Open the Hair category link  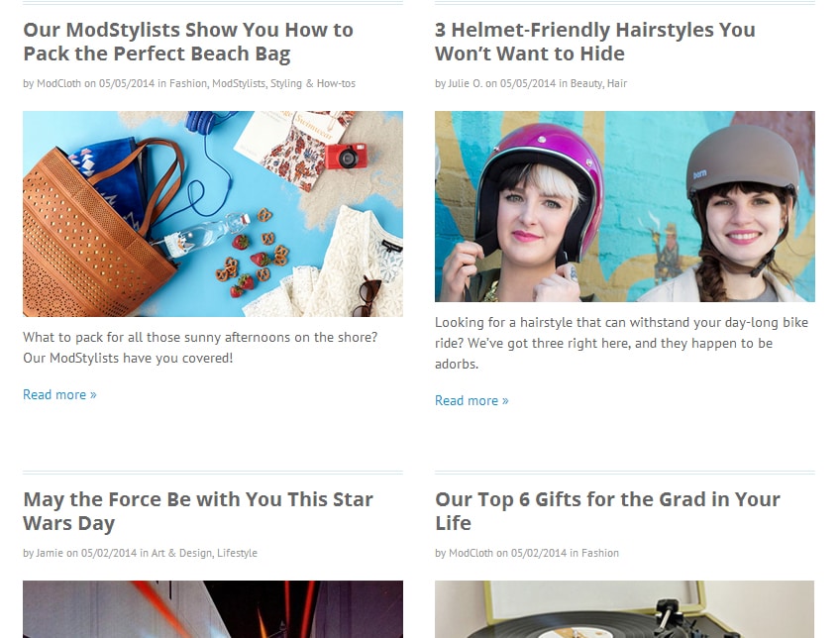[x=616, y=83]
